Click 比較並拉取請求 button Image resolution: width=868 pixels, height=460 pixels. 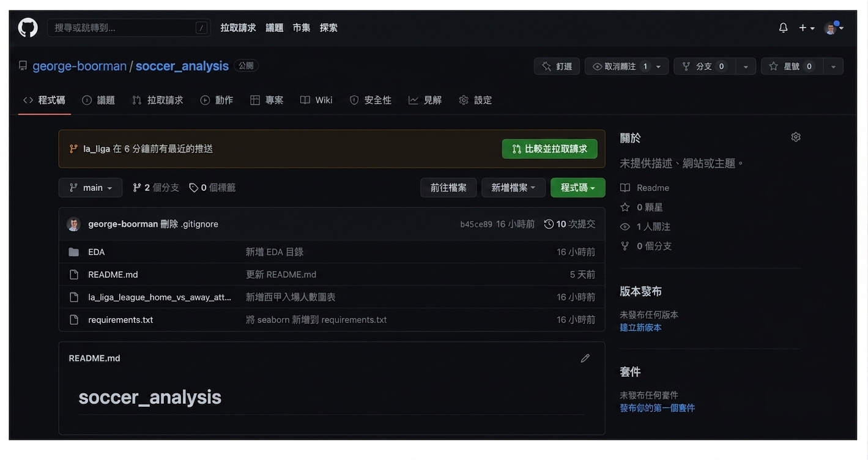click(549, 149)
